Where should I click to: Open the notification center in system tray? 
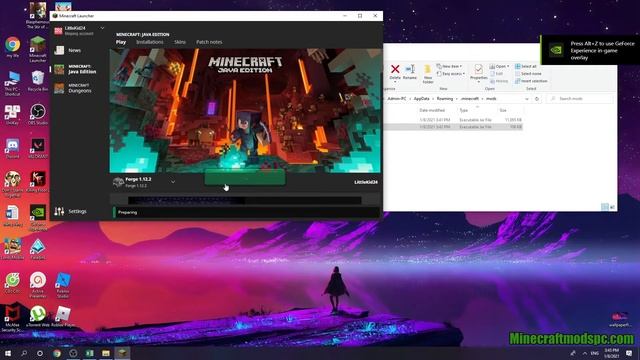pyautogui.click(x=629, y=353)
